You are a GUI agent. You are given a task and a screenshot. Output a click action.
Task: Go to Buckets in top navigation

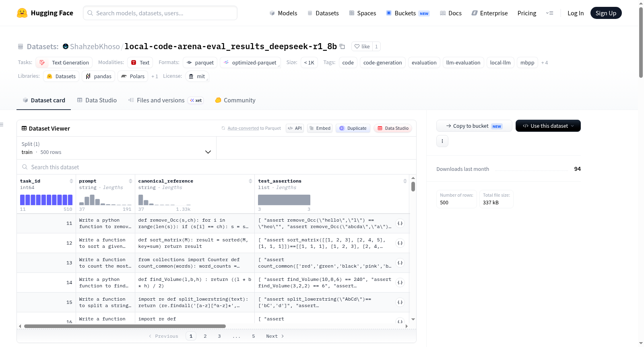(x=408, y=13)
